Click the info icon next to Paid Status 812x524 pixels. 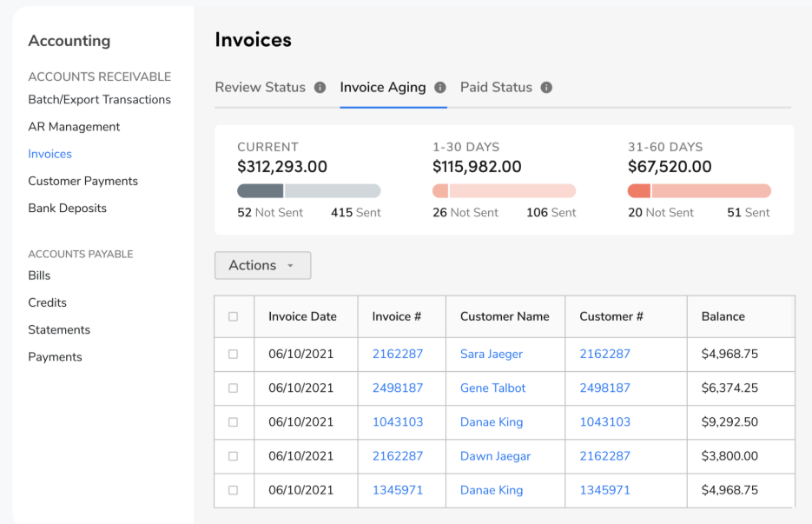pos(546,87)
